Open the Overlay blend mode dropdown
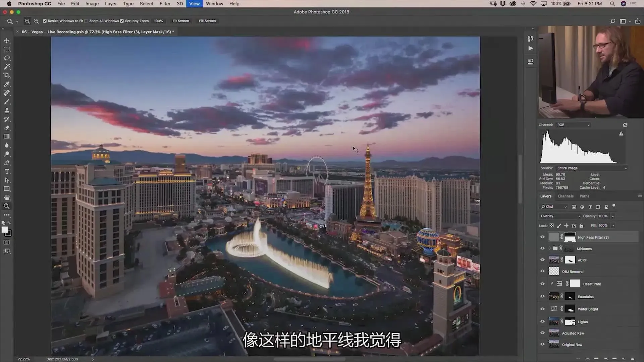Screen dimensions: 644x362 click(x=560, y=216)
